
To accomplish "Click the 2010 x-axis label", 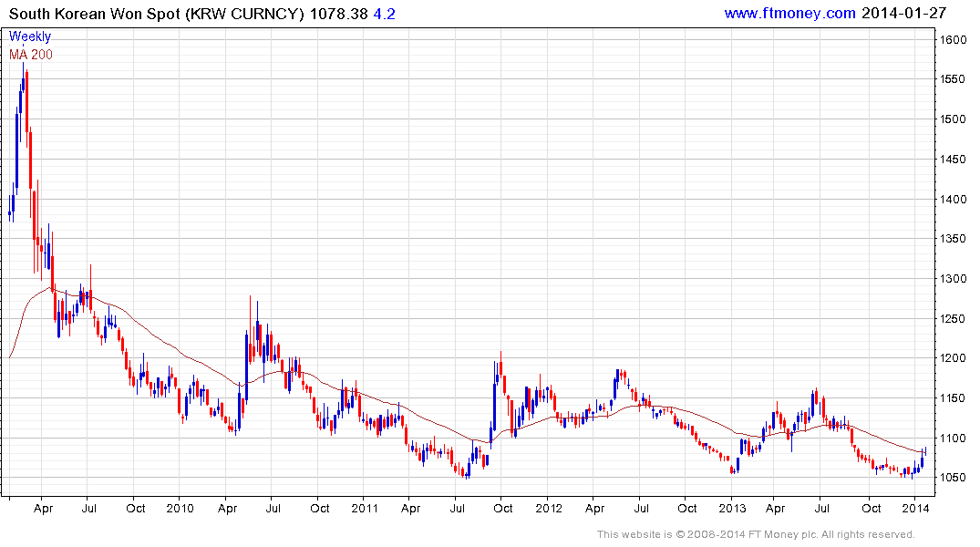I will pos(180,508).
